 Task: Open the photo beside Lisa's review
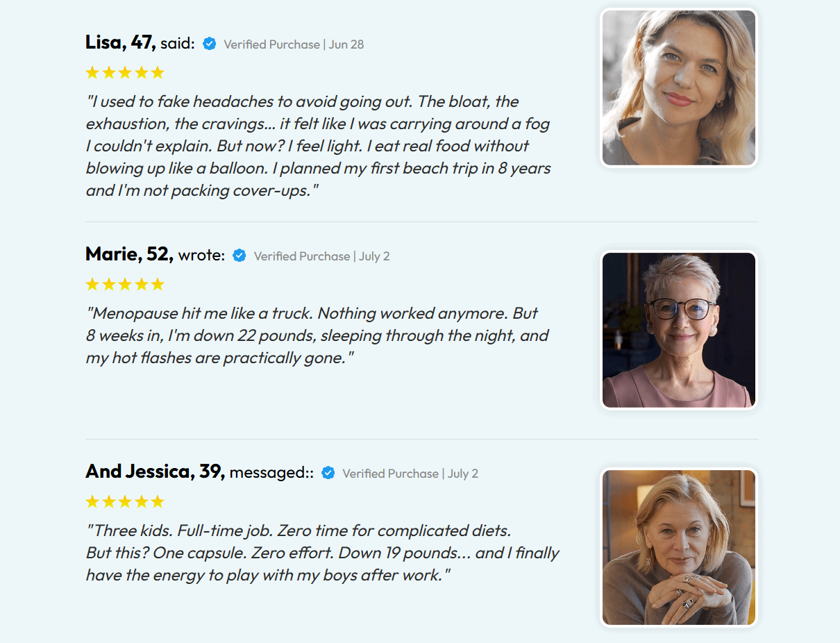pyautogui.click(x=678, y=88)
